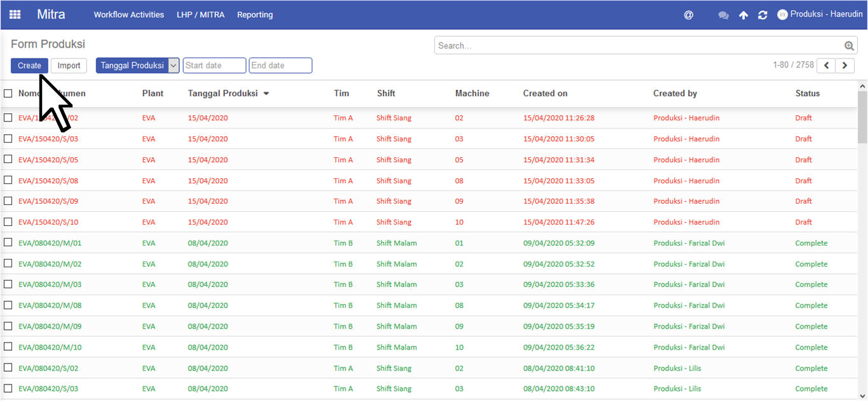Screen dimensions: 868x401
Task: Go to next page arrow
Action: pyautogui.click(x=845, y=66)
